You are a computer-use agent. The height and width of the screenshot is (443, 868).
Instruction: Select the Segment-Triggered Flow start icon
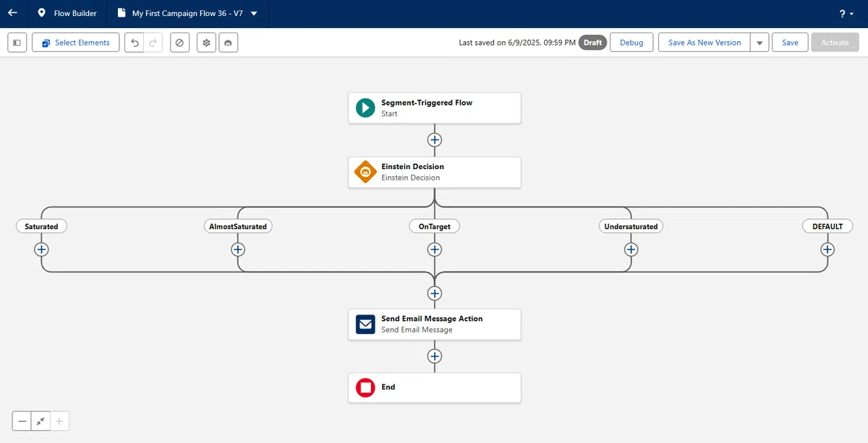[366, 108]
